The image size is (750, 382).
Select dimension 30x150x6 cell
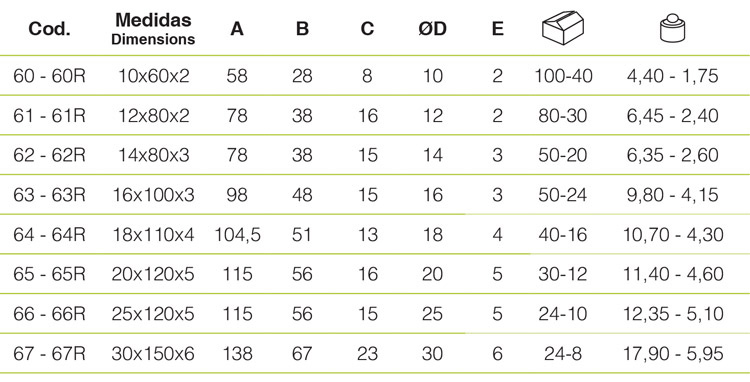tap(153, 354)
